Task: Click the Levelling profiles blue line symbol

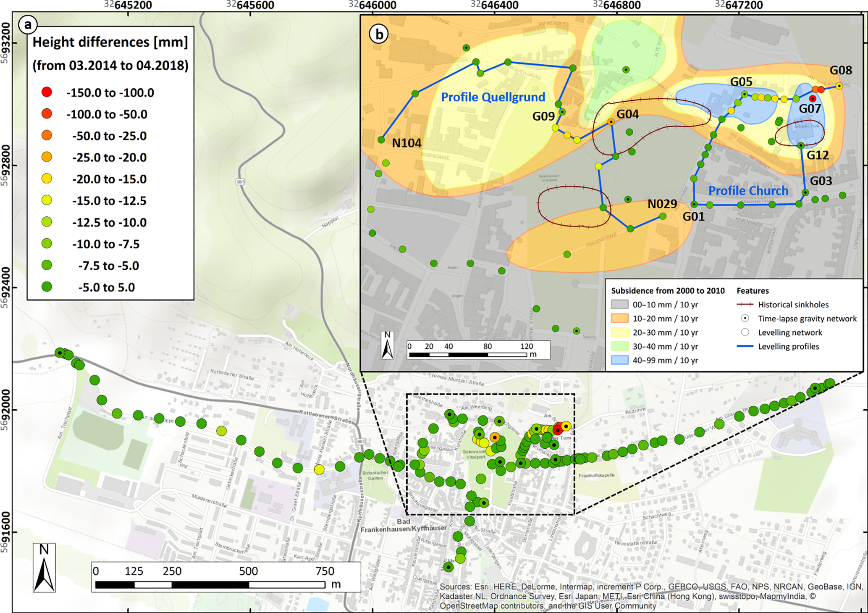Action: click(745, 346)
